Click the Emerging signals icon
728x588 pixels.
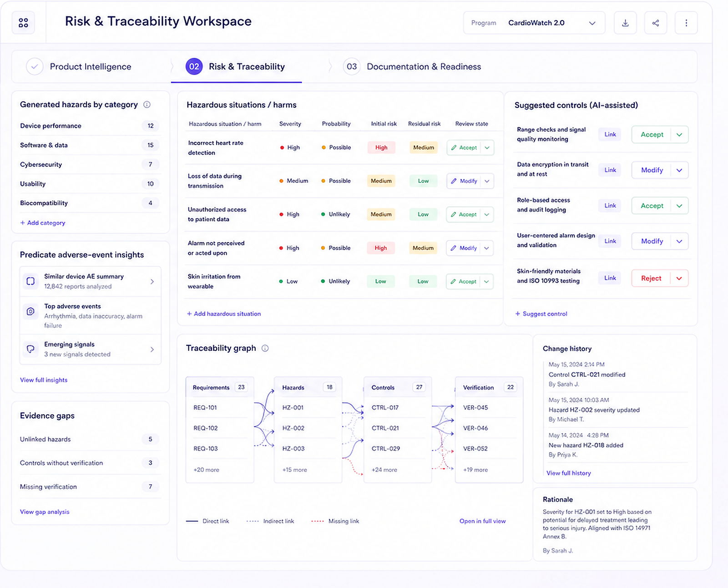[30, 349]
